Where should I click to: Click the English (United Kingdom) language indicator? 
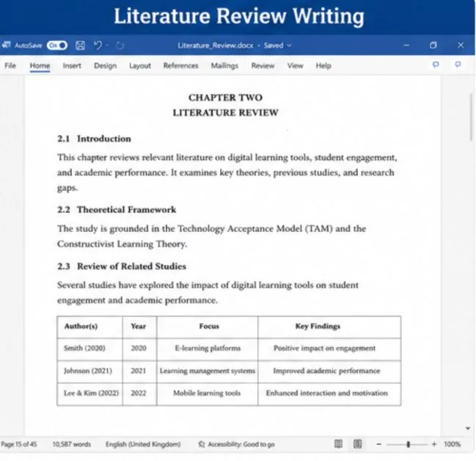(x=143, y=444)
